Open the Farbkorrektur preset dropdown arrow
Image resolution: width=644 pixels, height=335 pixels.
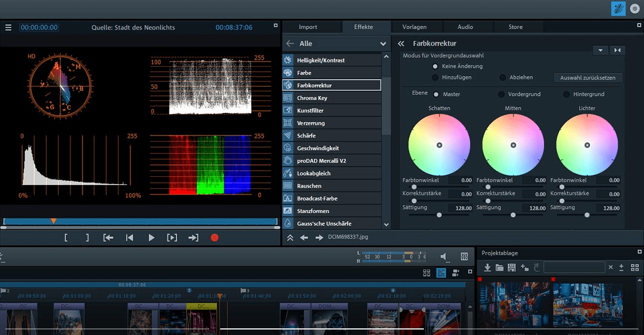(599, 50)
